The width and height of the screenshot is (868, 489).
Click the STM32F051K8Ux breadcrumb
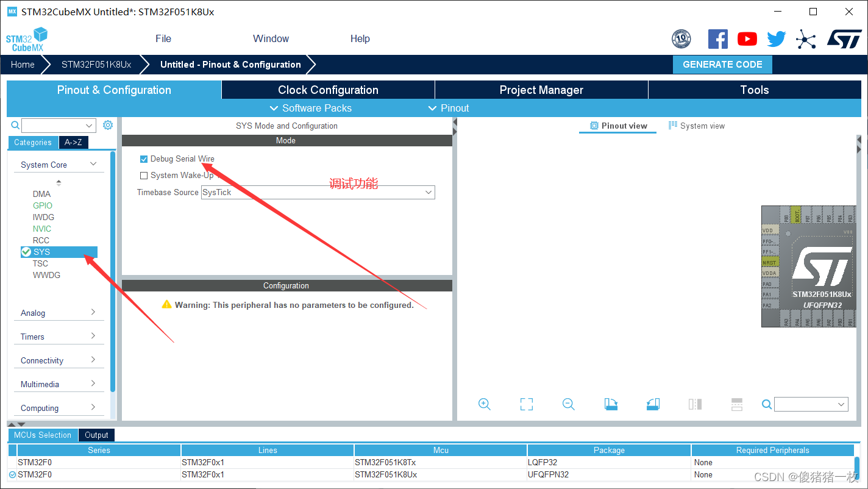coord(96,65)
